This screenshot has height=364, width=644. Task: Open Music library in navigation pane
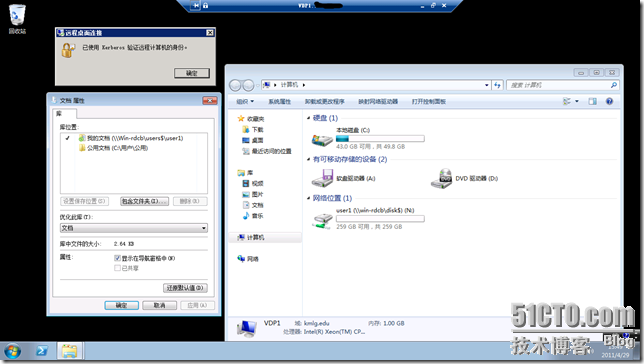click(x=252, y=216)
